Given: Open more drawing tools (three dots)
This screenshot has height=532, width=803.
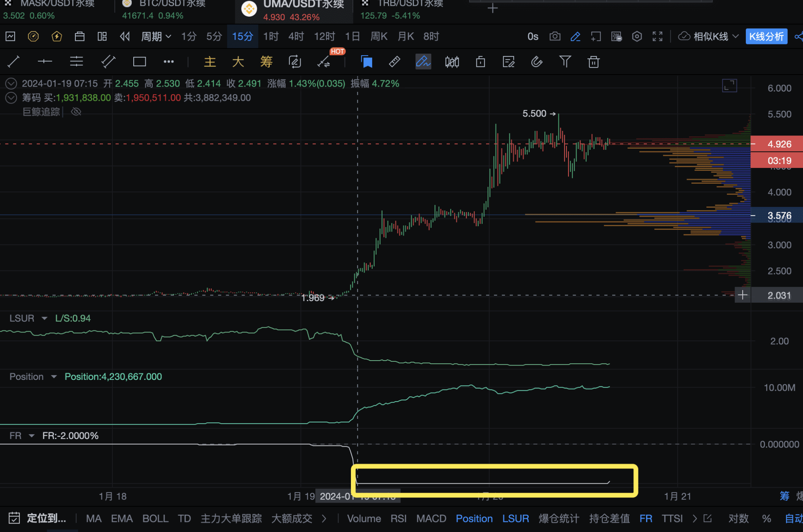Looking at the screenshot, I should (168, 61).
